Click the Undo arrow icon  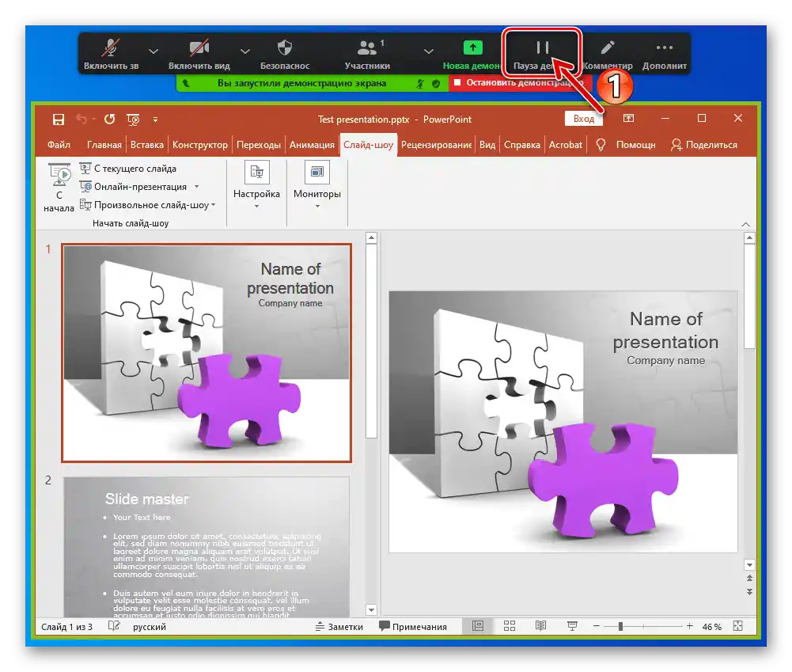tap(82, 119)
